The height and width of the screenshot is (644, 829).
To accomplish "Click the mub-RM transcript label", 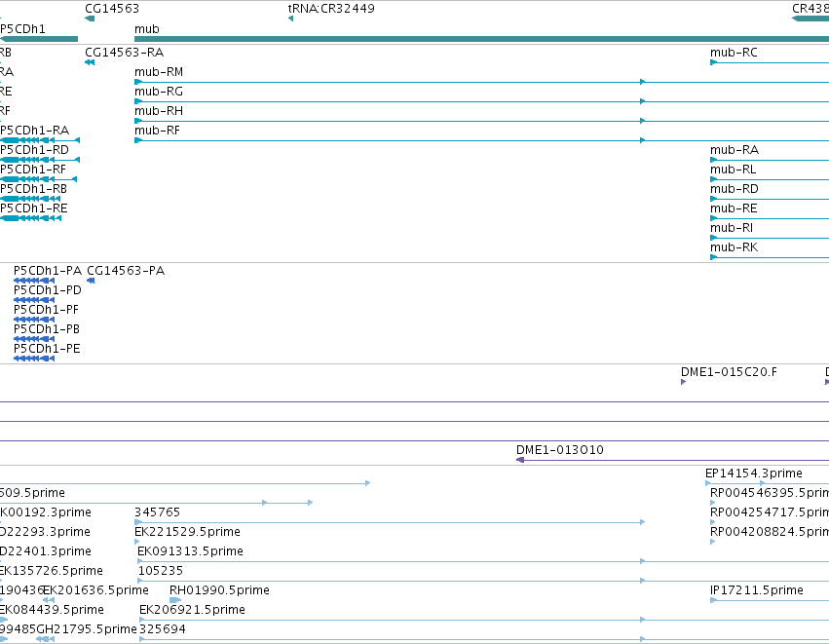I will coord(159,72).
